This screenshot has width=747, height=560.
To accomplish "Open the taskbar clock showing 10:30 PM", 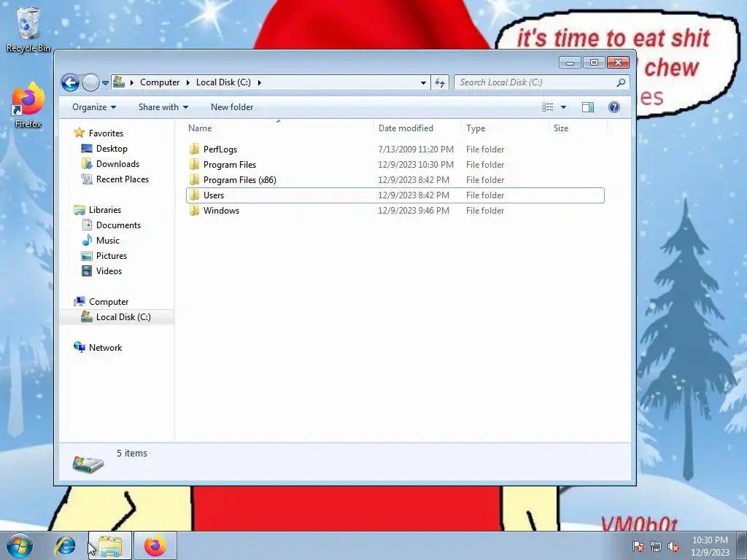I will point(710,546).
